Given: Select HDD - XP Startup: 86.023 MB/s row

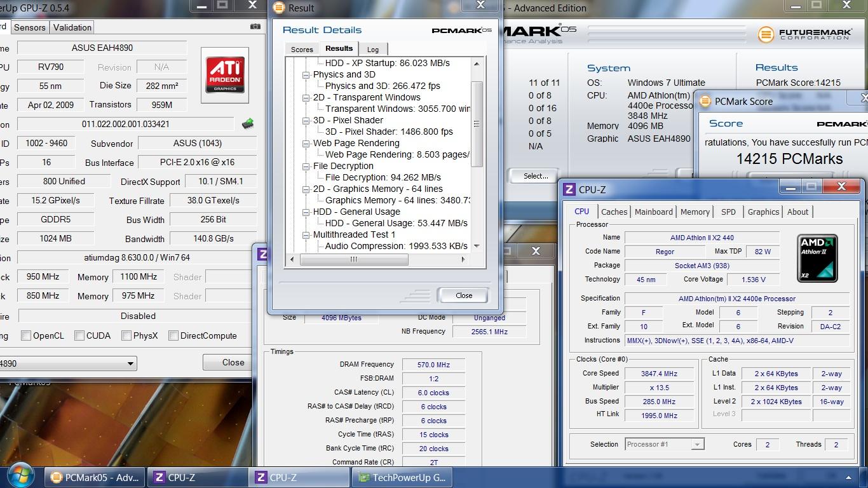Looking at the screenshot, I should click(388, 63).
